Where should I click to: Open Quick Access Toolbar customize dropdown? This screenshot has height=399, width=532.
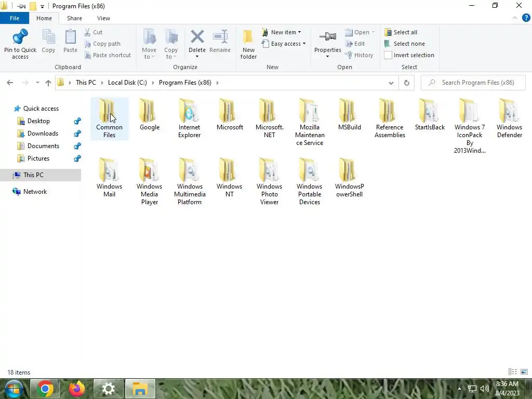[x=42, y=6]
